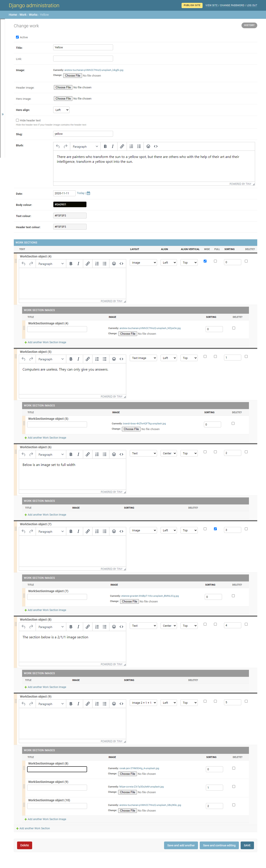The height and width of the screenshot is (868, 266).
Task: Click the red Delete button
Action: click(25, 845)
